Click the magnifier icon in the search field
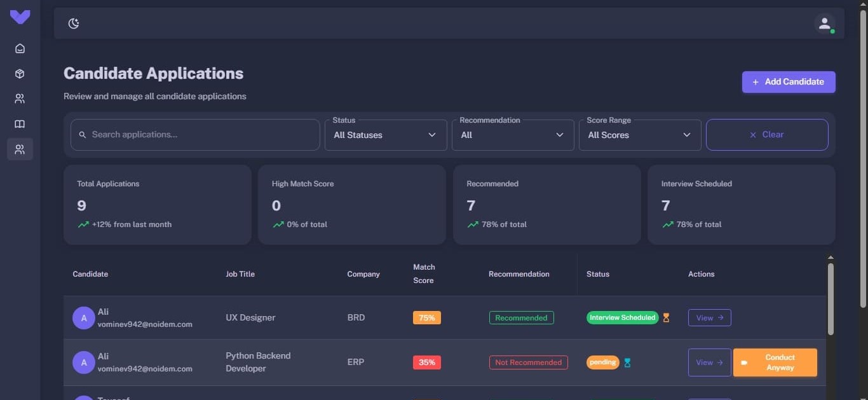 pyautogui.click(x=82, y=134)
